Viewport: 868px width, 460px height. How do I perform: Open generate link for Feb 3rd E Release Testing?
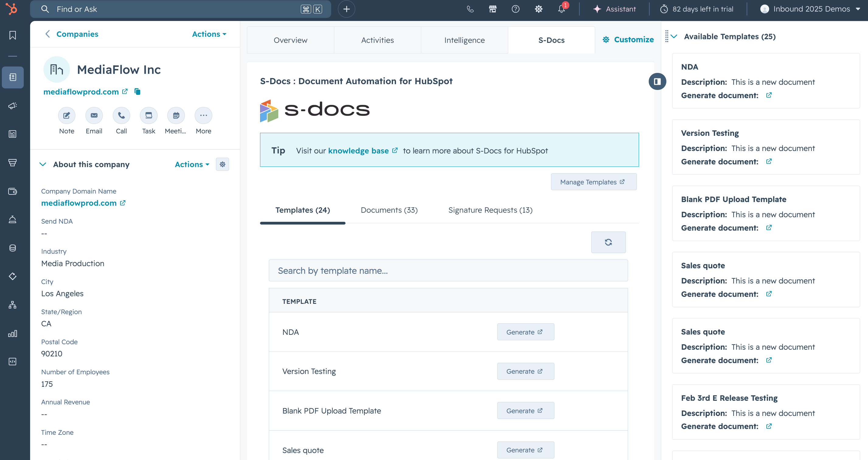coord(769,426)
